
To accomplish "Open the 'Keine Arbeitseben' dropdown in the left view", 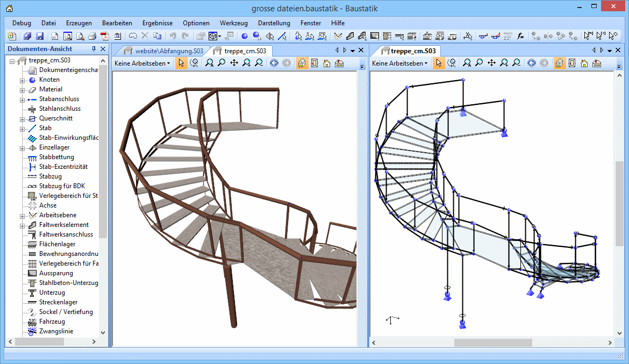I will point(142,63).
